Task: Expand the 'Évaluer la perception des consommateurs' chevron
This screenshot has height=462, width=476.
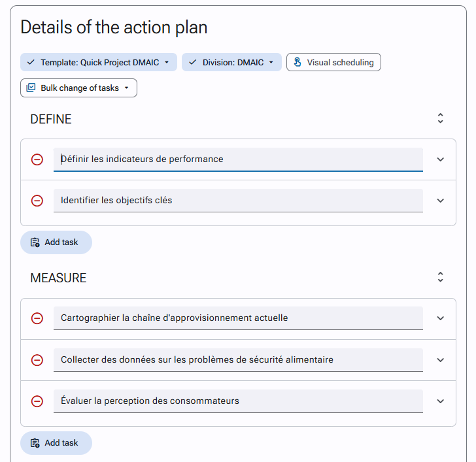Action: [440, 401]
